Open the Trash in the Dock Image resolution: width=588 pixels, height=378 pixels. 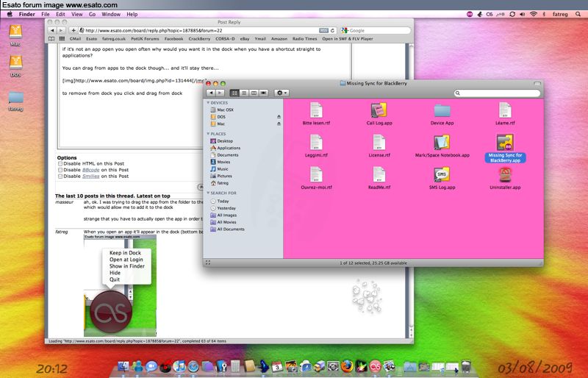pyautogui.click(x=466, y=366)
